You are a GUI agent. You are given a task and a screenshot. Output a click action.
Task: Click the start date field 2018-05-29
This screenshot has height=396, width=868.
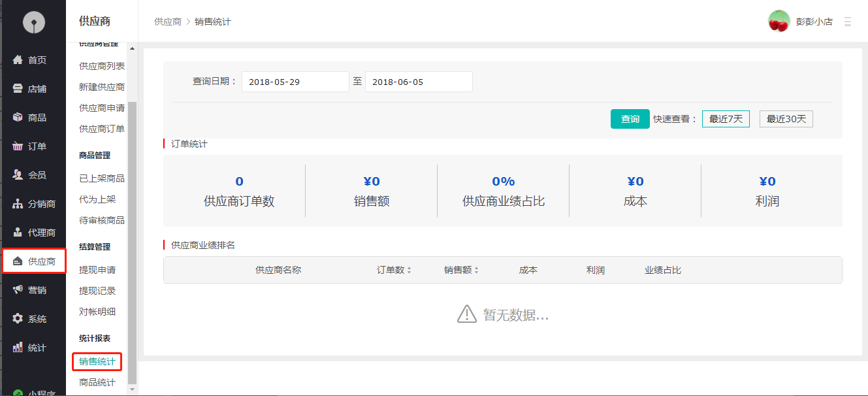(x=295, y=82)
